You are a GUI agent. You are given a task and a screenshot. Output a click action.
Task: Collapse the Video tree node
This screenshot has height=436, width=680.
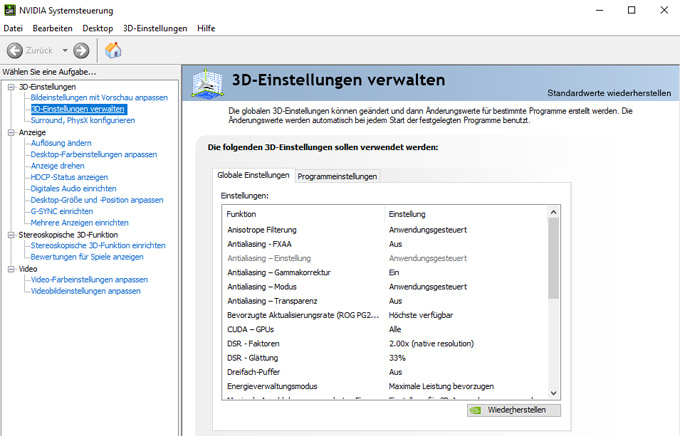pyautogui.click(x=11, y=269)
